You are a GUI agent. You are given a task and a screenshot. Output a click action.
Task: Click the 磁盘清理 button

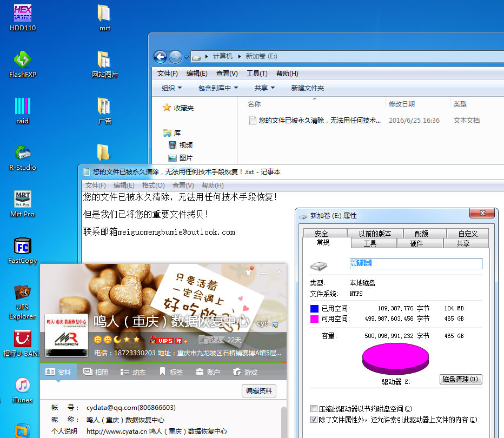pyautogui.click(x=461, y=380)
